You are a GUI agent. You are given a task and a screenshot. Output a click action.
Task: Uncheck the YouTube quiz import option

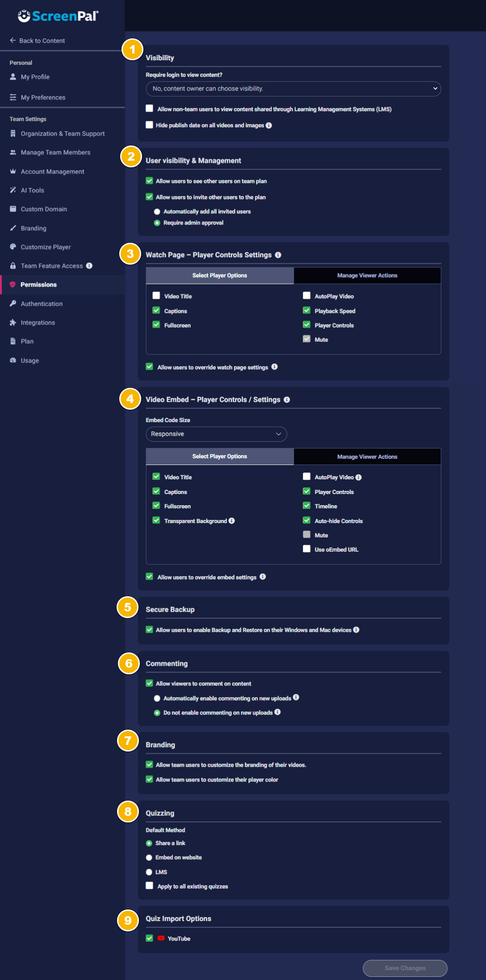point(150,938)
